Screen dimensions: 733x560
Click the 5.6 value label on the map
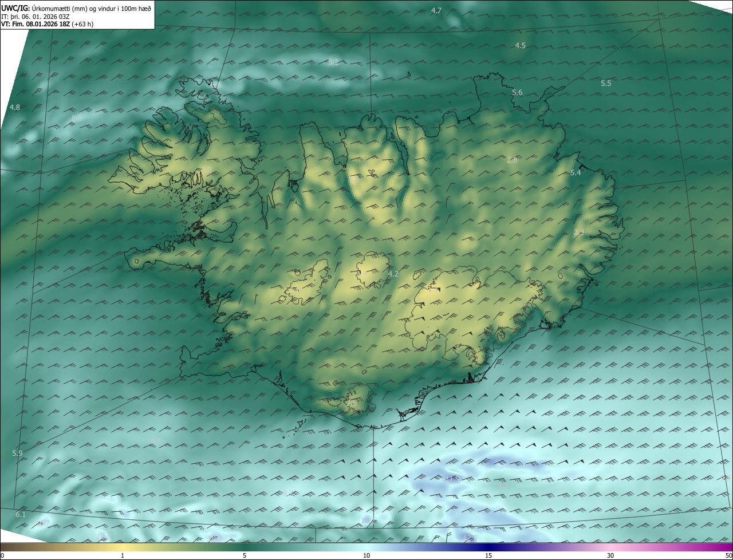tap(517, 92)
